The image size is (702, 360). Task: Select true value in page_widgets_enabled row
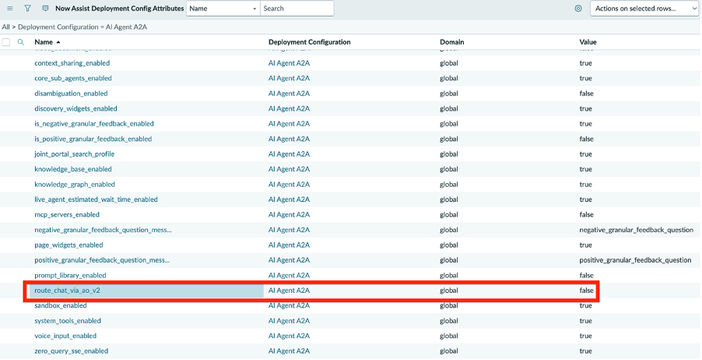click(586, 245)
